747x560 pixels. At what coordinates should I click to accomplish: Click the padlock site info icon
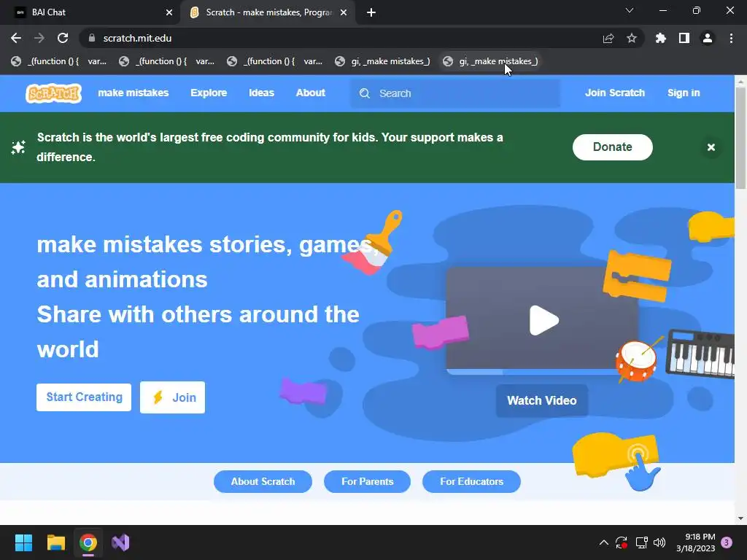(92, 38)
